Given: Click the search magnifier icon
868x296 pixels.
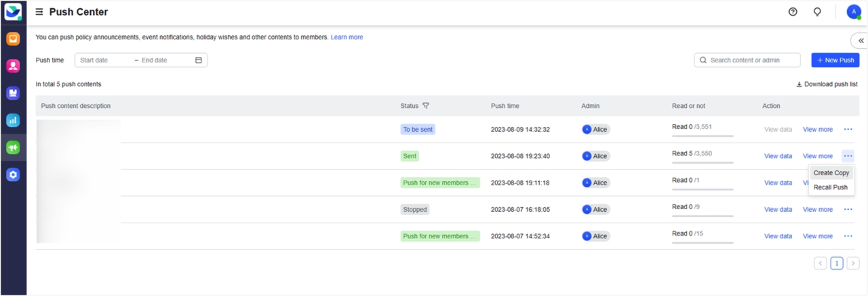Looking at the screenshot, I should [703, 60].
